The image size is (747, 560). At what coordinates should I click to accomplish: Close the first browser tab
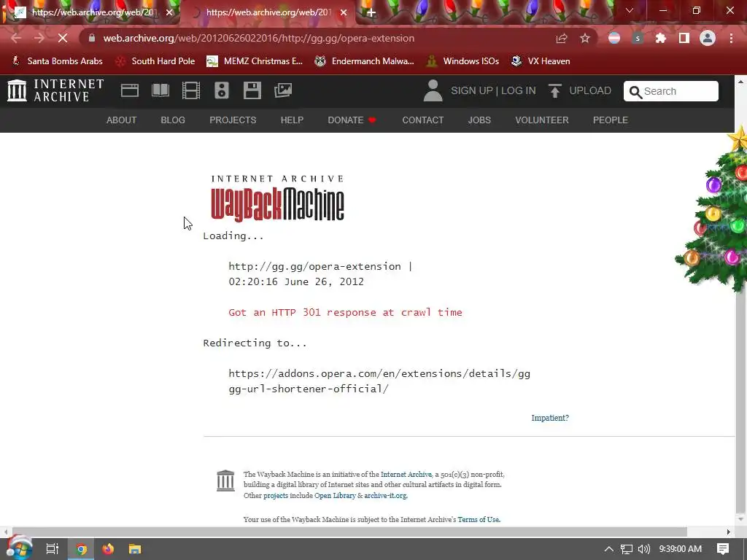(x=169, y=12)
